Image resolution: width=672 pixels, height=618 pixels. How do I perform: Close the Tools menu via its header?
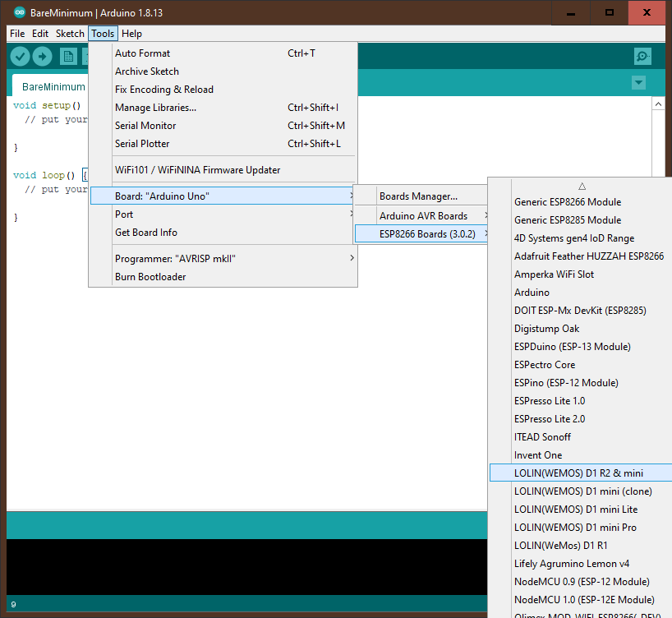(x=103, y=34)
